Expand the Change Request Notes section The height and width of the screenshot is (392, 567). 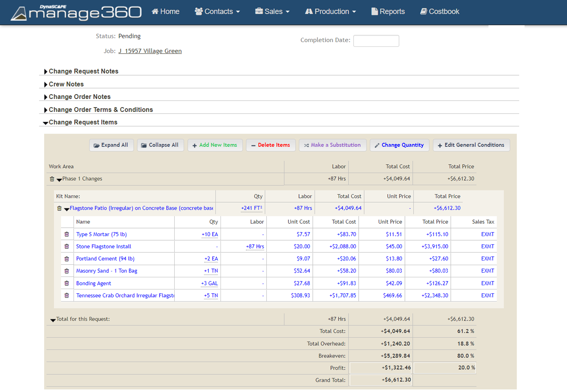click(x=83, y=71)
